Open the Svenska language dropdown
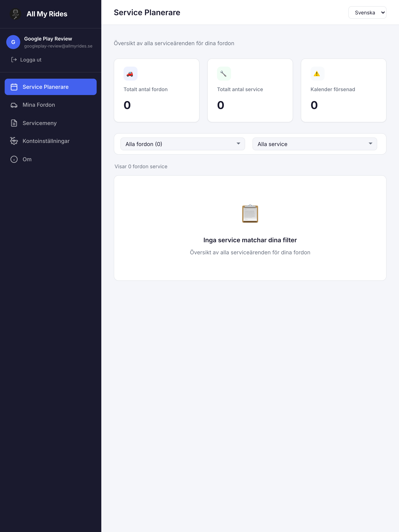Screen dimensions: 399x532 (x=367, y=12)
